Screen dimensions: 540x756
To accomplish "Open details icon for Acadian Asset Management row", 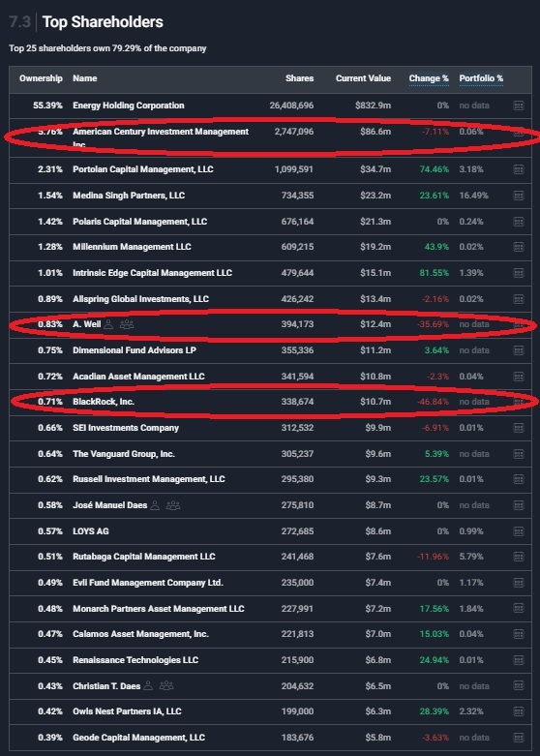I will pos(519,377).
